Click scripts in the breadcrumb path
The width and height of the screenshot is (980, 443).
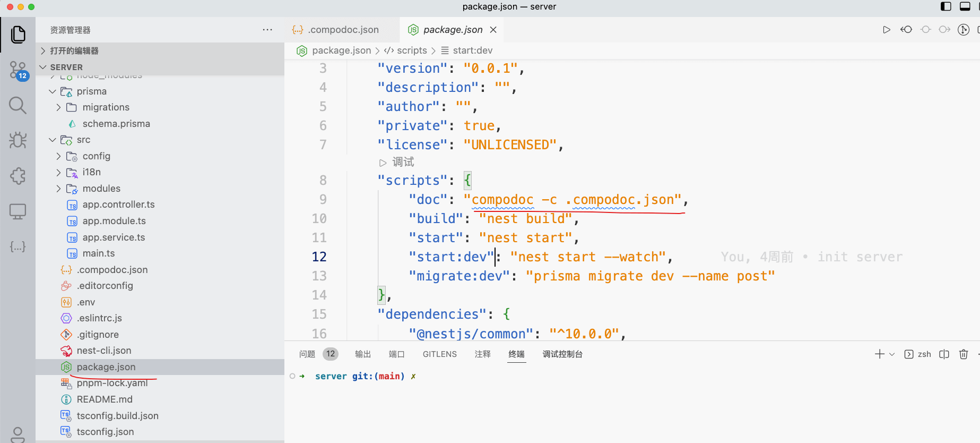pyautogui.click(x=411, y=50)
